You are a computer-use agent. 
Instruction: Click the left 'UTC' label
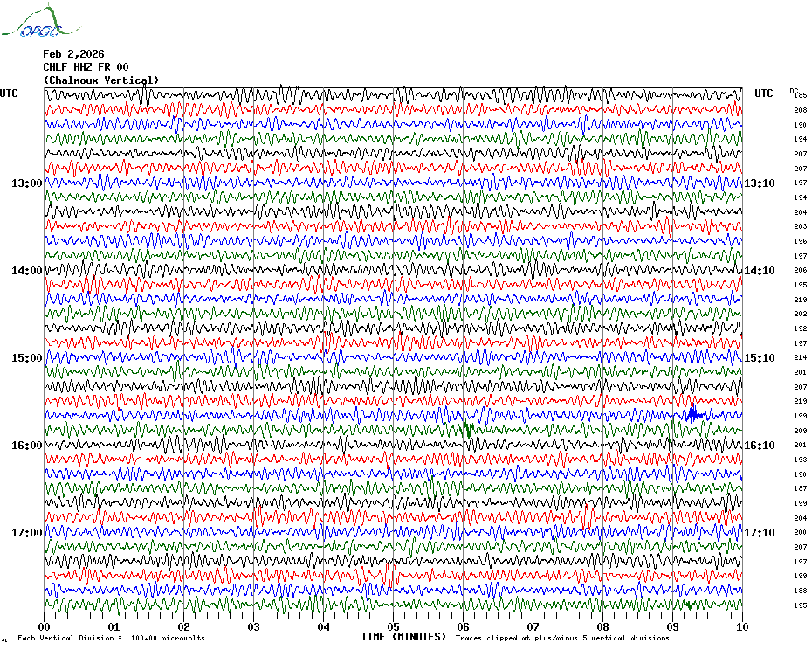pos(9,93)
